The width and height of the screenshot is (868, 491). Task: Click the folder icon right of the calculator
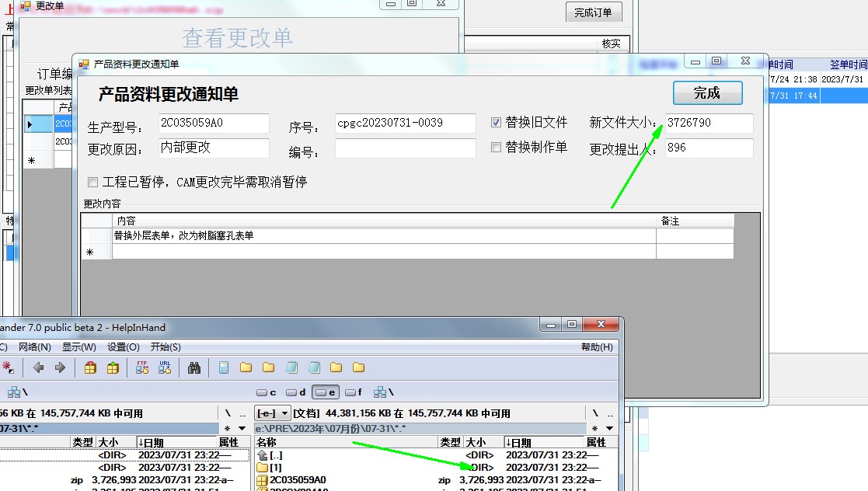coord(246,367)
